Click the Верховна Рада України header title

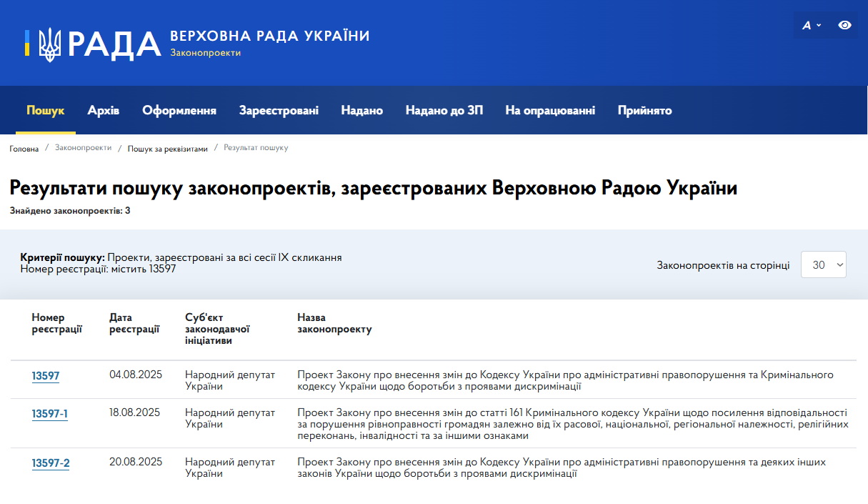(x=270, y=36)
